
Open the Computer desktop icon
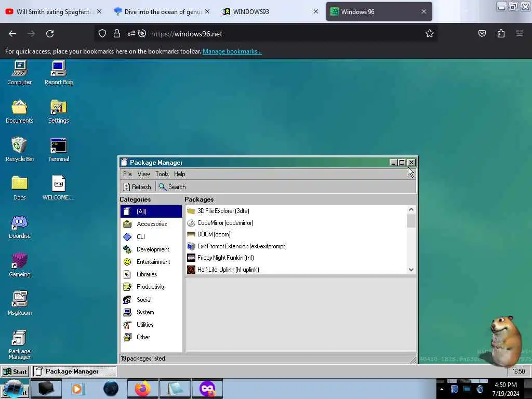click(x=19, y=73)
